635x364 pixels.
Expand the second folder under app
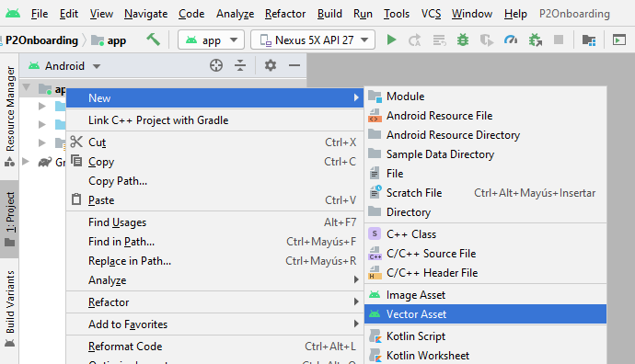[x=41, y=124]
